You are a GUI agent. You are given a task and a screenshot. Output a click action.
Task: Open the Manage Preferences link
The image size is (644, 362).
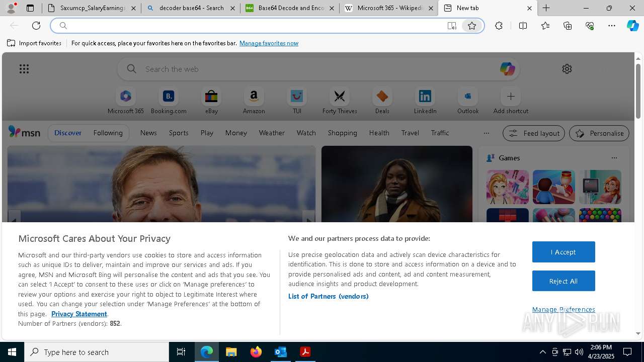[563, 309]
